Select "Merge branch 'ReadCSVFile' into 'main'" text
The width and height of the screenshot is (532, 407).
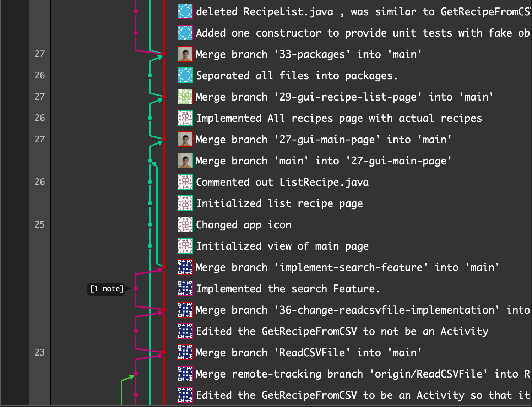[309, 353]
